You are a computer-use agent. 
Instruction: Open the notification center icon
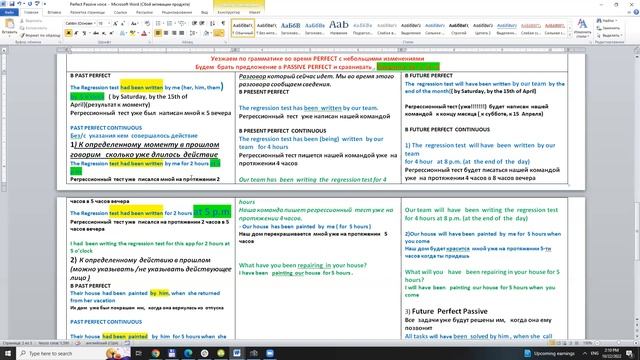tap(629, 353)
